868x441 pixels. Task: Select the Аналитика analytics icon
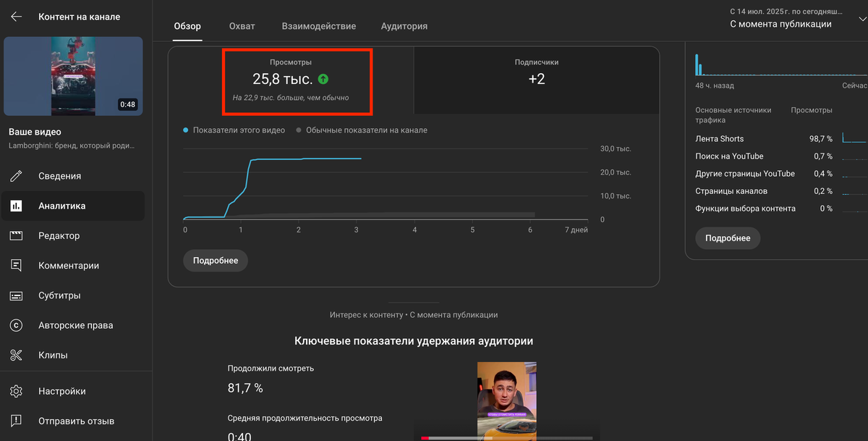tap(17, 206)
